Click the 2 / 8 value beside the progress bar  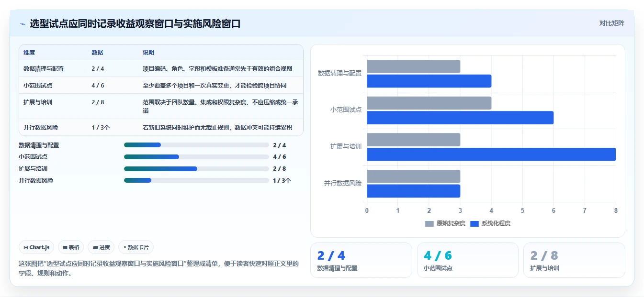point(279,169)
